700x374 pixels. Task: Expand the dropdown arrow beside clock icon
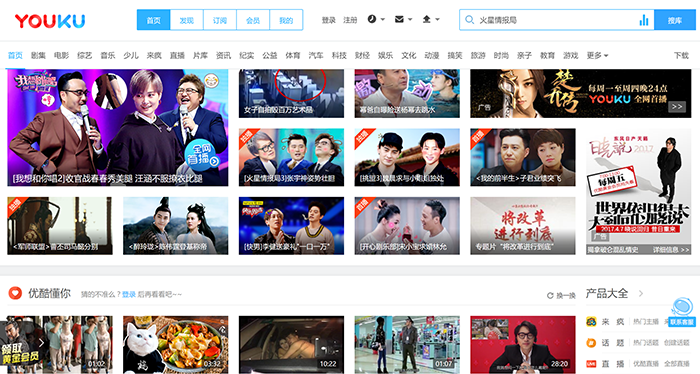[383, 19]
